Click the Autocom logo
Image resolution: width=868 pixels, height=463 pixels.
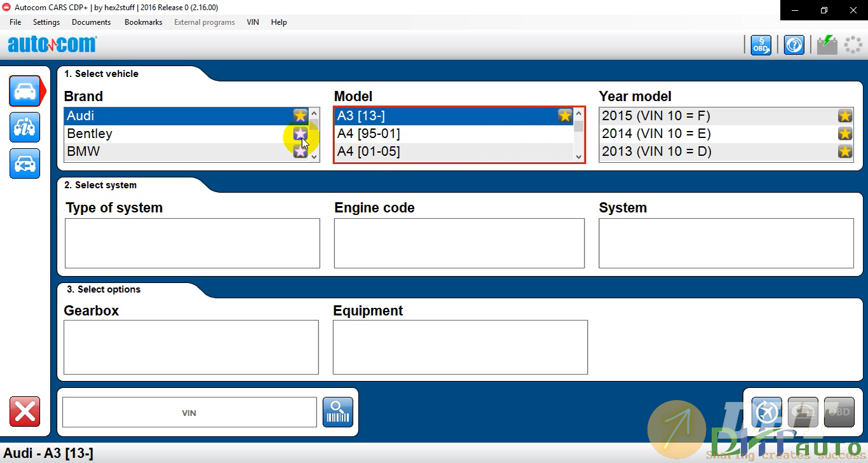52,45
